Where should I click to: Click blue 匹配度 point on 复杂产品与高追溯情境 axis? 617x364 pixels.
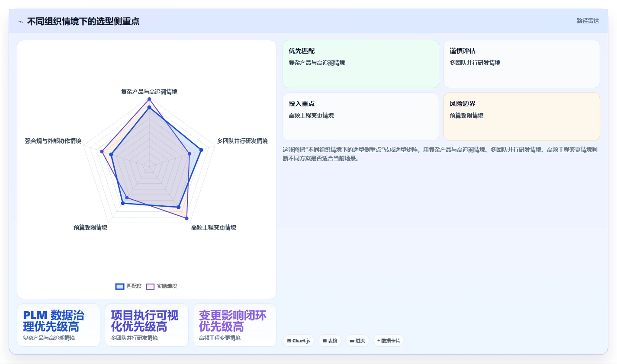[149, 107]
